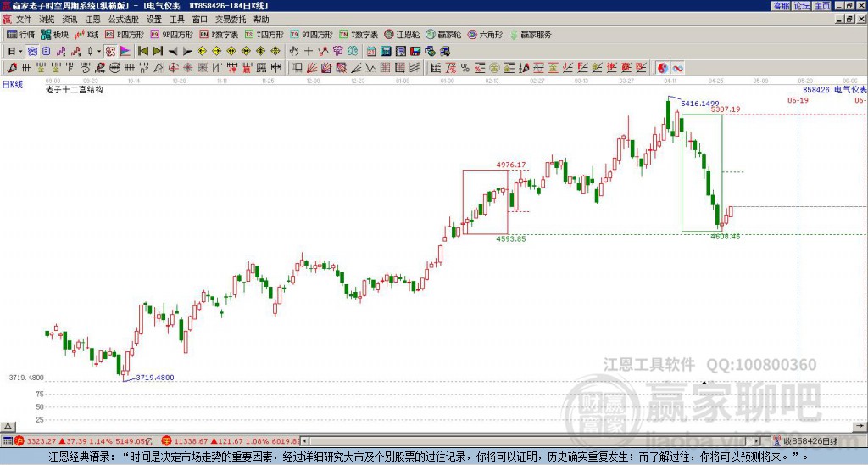Click the 858426 电气仪表 stock label
This screenshot has width=868, height=465.
click(835, 89)
